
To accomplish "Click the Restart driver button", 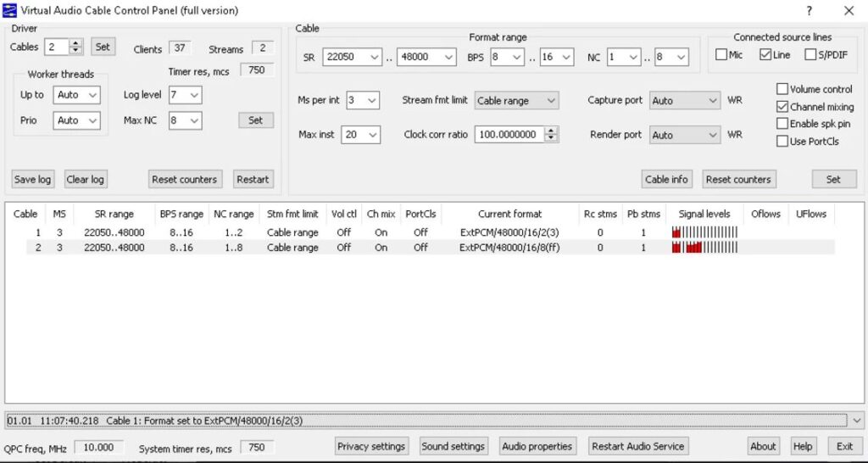I will click(x=253, y=179).
